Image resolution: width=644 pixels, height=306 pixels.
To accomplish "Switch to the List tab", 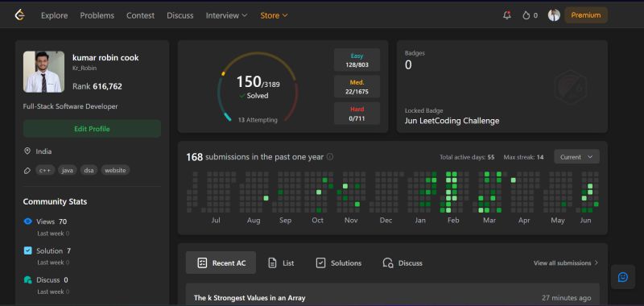I will pos(281,263).
